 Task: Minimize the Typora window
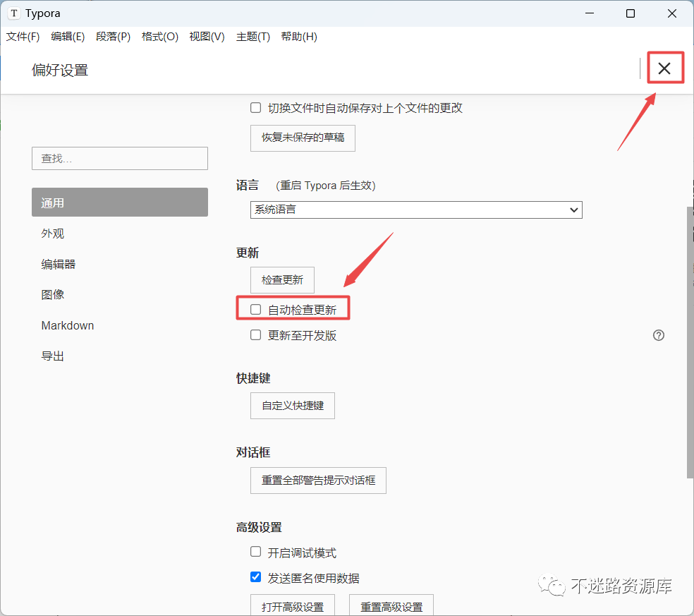(589, 13)
